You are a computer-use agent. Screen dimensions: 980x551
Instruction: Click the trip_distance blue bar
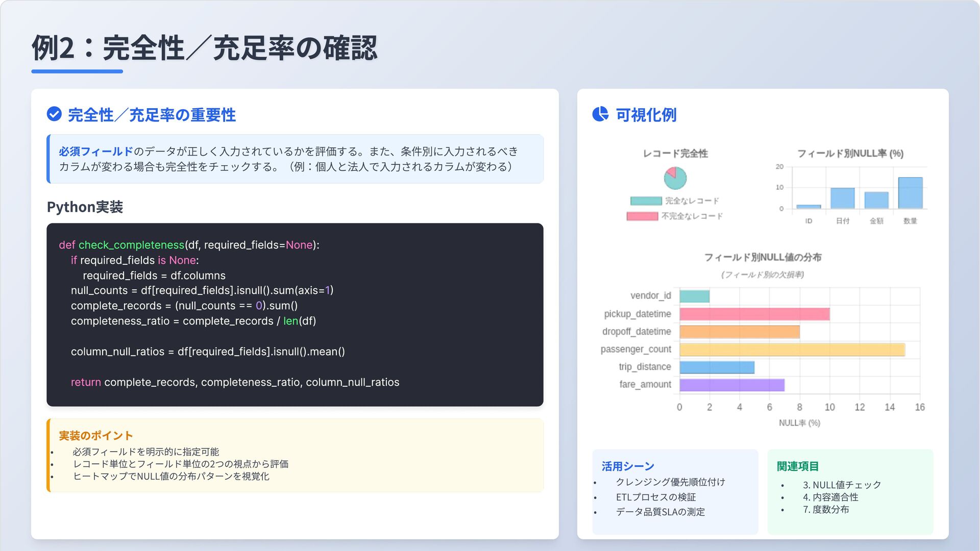pyautogui.click(x=717, y=367)
